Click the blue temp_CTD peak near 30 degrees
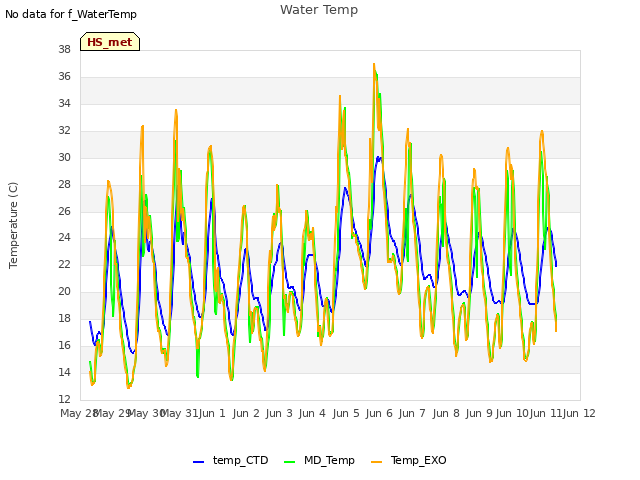The height and width of the screenshot is (480, 640). click(x=378, y=157)
